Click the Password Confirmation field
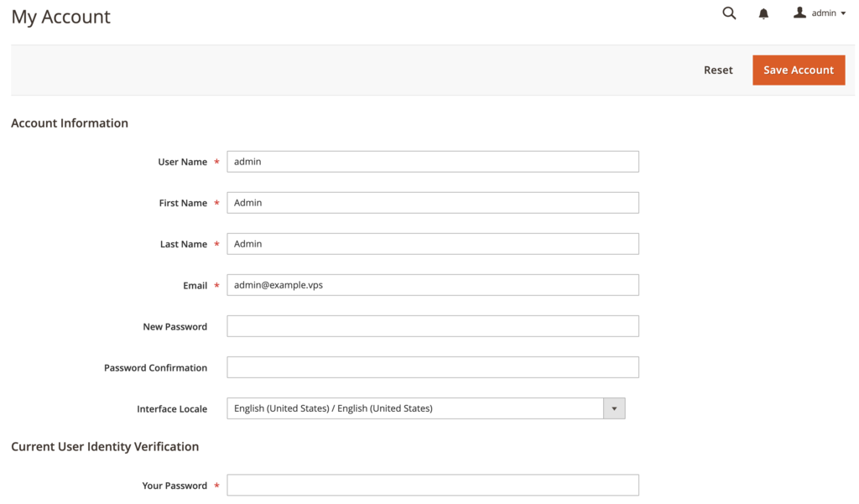This screenshot has width=859, height=504. pyautogui.click(x=432, y=366)
